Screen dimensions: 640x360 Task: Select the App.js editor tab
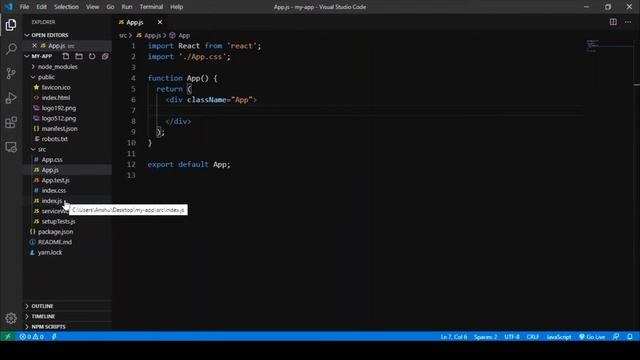135,22
